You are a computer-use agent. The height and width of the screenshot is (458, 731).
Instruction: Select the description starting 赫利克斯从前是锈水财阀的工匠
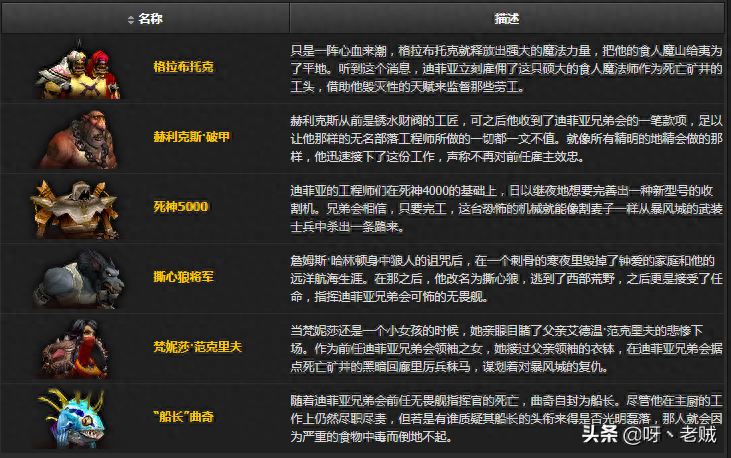tap(506, 139)
